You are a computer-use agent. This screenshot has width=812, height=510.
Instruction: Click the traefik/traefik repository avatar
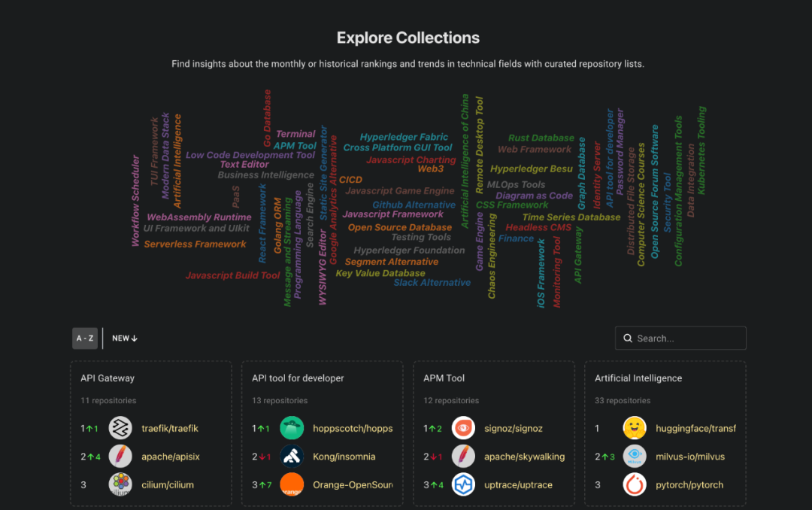[x=120, y=428]
